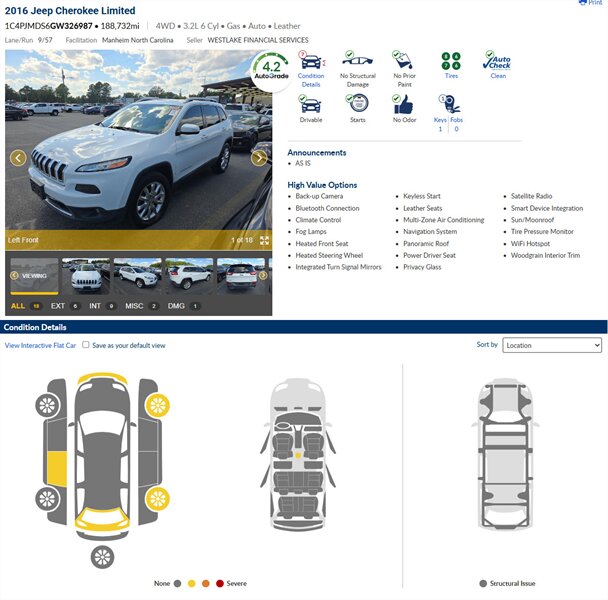Viewport: 608px width, 600px height.
Task: Click the Condition Details car icon
Action: pyautogui.click(x=311, y=61)
